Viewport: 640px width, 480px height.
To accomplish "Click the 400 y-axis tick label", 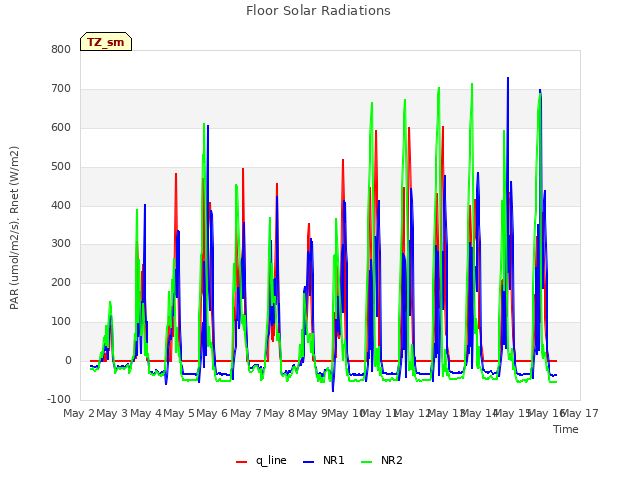I will click(61, 205).
